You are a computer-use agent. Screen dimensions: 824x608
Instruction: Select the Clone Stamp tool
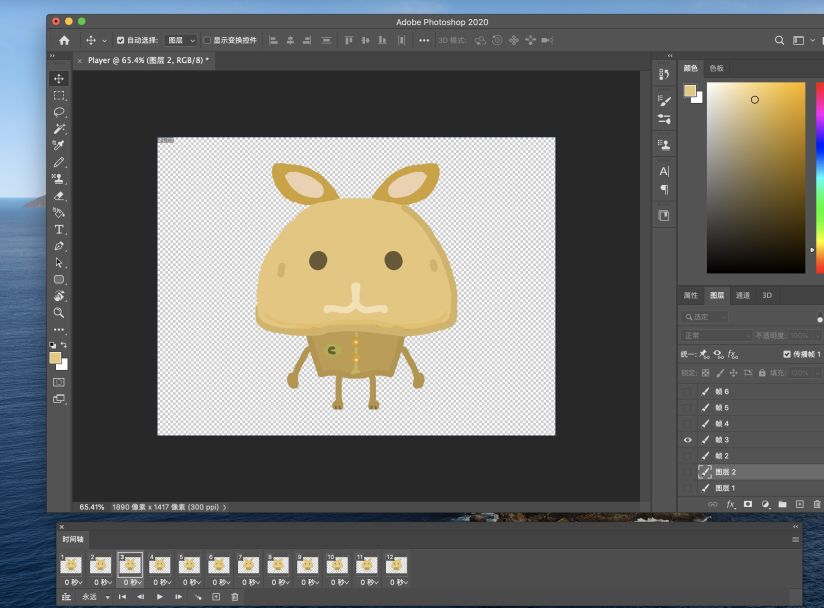click(59, 179)
